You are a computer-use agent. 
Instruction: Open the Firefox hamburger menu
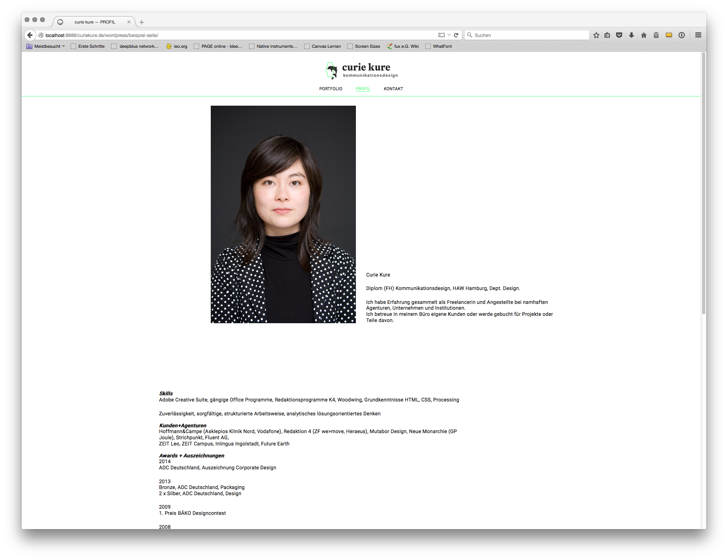pos(698,35)
